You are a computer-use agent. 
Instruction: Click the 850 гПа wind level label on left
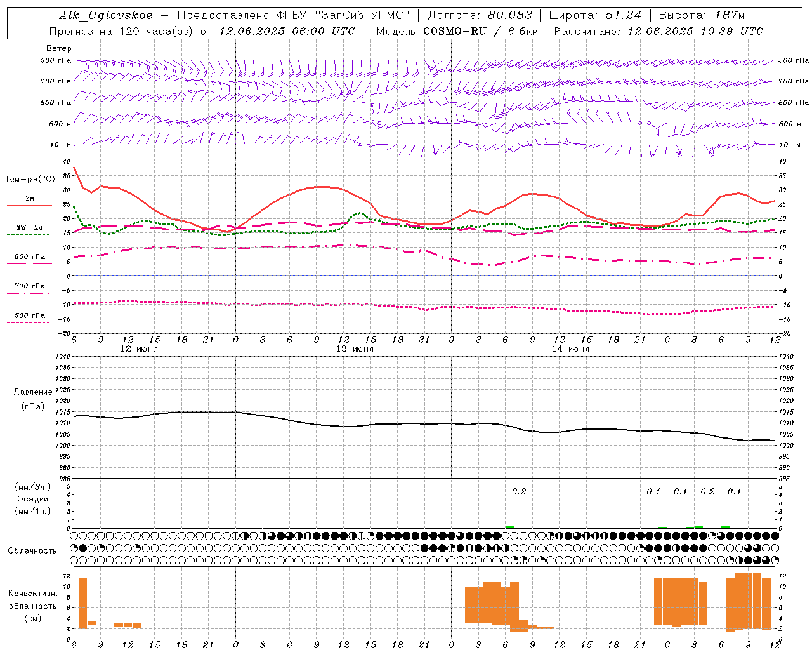(x=56, y=102)
